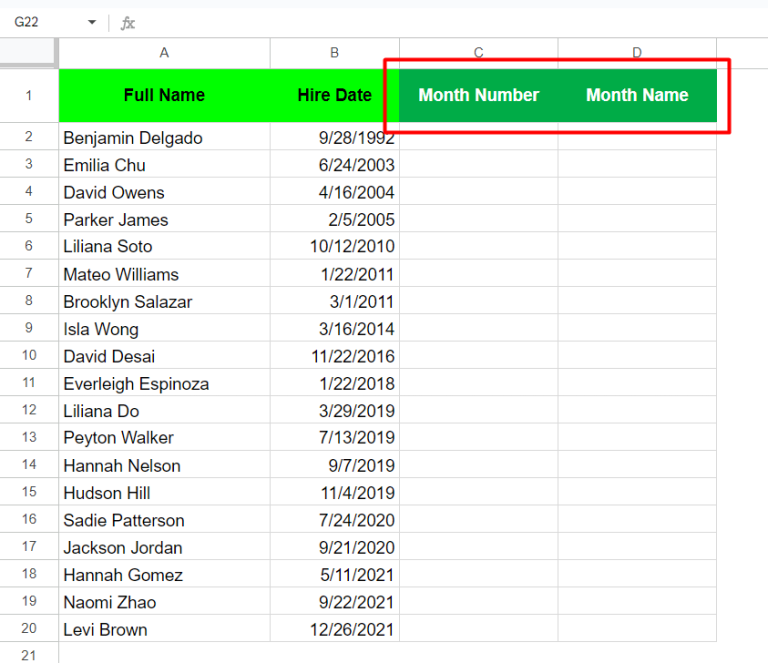Click hire date 2/5/2005
Viewport: 768px width, 663px height.
coord(335,219)
